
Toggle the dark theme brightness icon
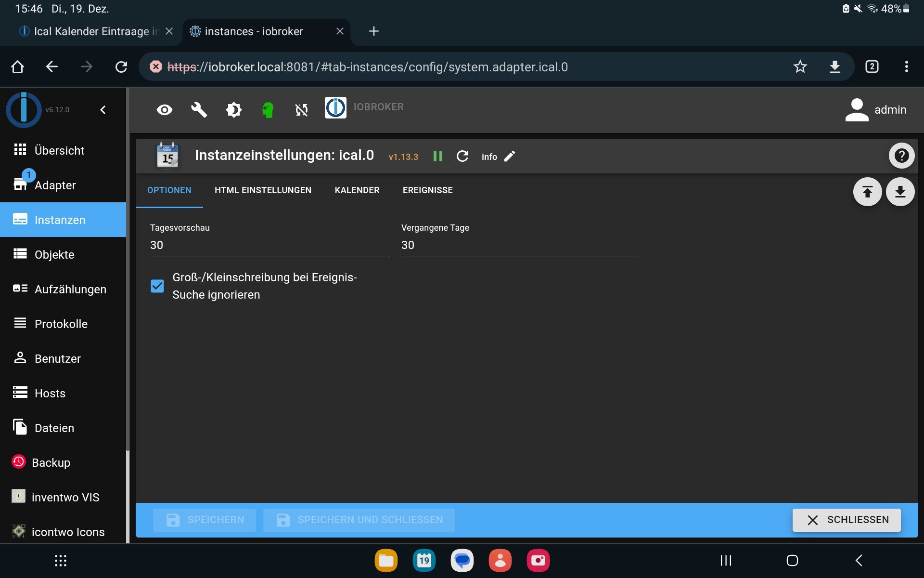(233, 110)
